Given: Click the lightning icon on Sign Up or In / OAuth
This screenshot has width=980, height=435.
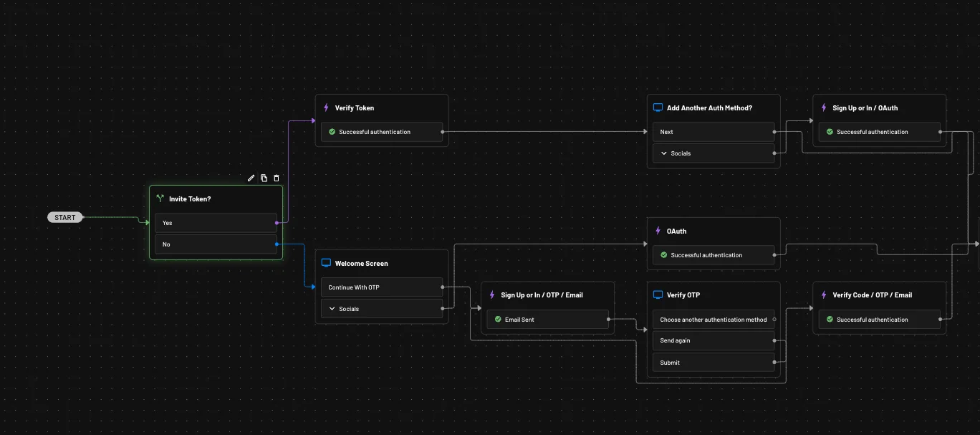Looking at the screenshot, I should [824, 108].
